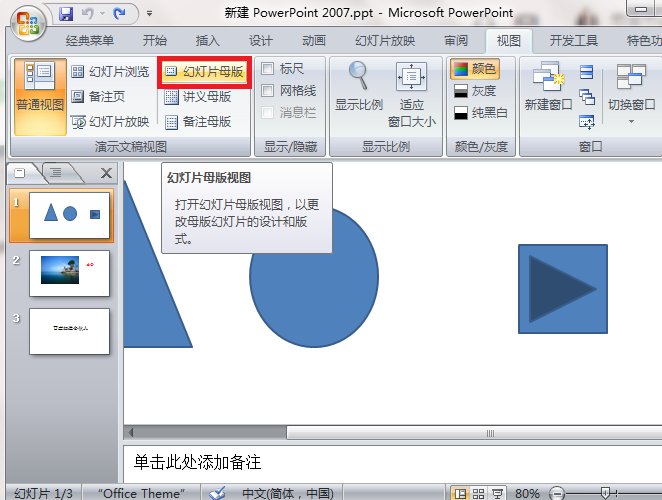Open the undo history dropdown arrow
Viewport: 662px width, 500px height.
(102, 14)
